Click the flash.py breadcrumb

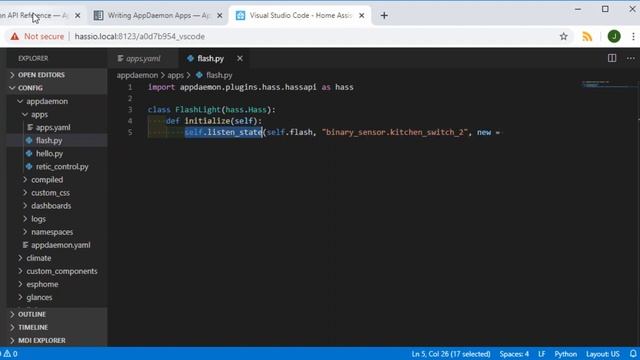click(x=214, y=75)
